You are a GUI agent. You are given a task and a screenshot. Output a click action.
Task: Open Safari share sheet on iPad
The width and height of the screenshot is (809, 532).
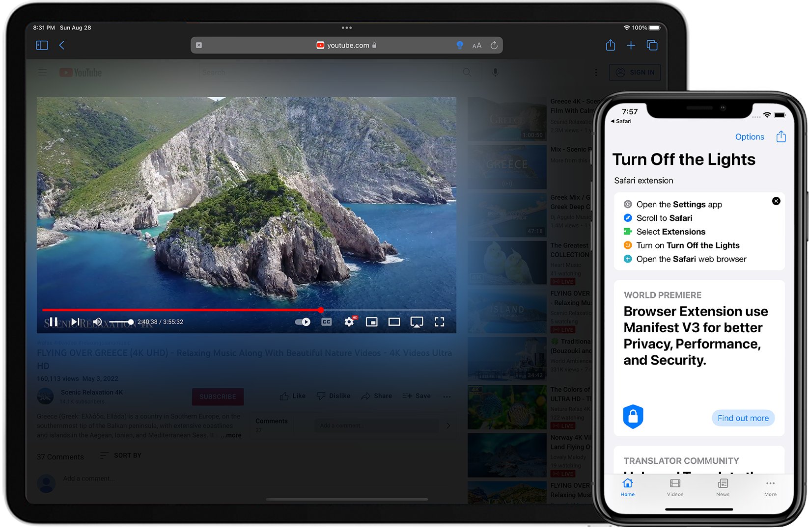tap(611, 45)
